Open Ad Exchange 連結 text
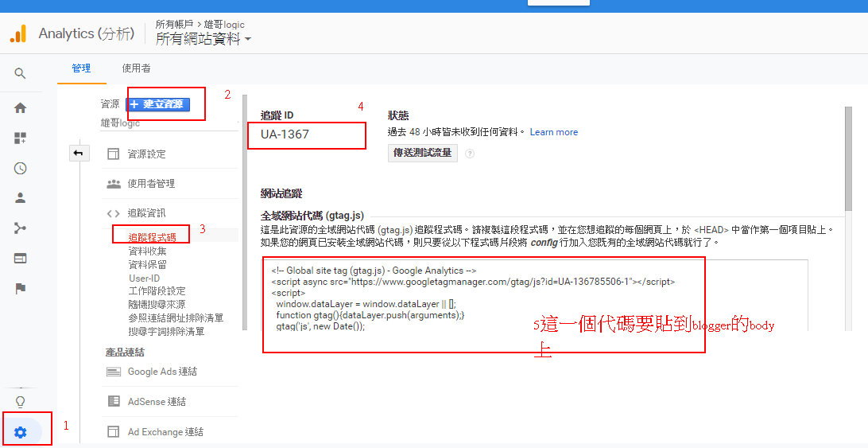 point(165,431)
